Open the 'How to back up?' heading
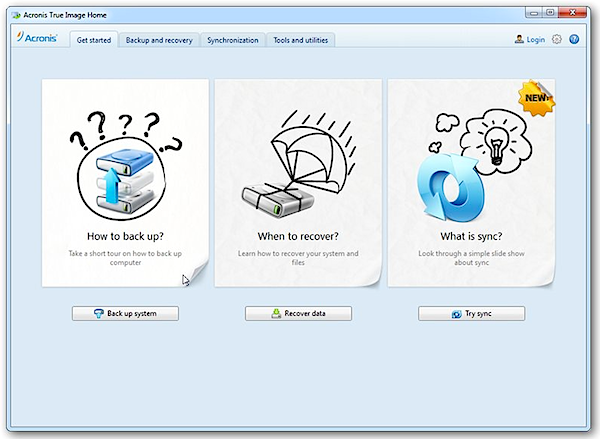This screenshot has height=439, width=600. tap(125, 236)
